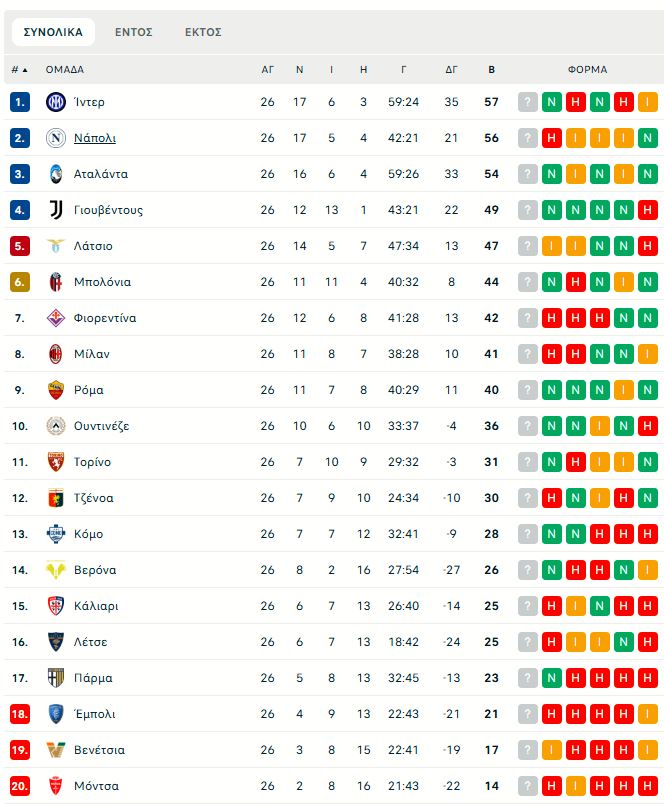
Task: Click the Juventus team logo
Action: click(x=55, y=210)
